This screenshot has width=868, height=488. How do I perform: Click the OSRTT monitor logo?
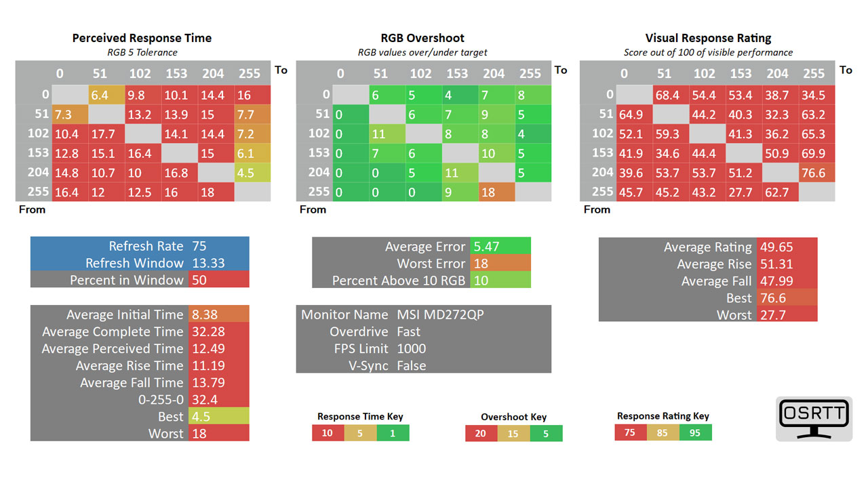[814, 419]
